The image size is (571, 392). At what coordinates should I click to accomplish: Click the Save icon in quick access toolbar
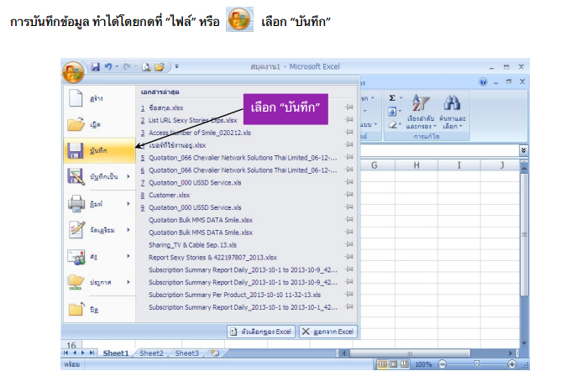coord(96,66)
